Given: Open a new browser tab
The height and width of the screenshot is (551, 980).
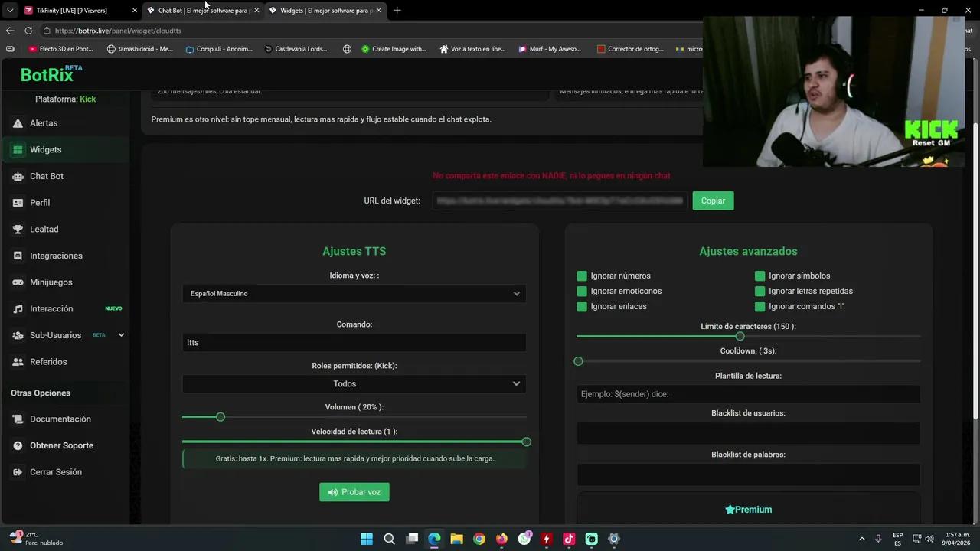Looking at the screenshot, I should coord(397,11).
